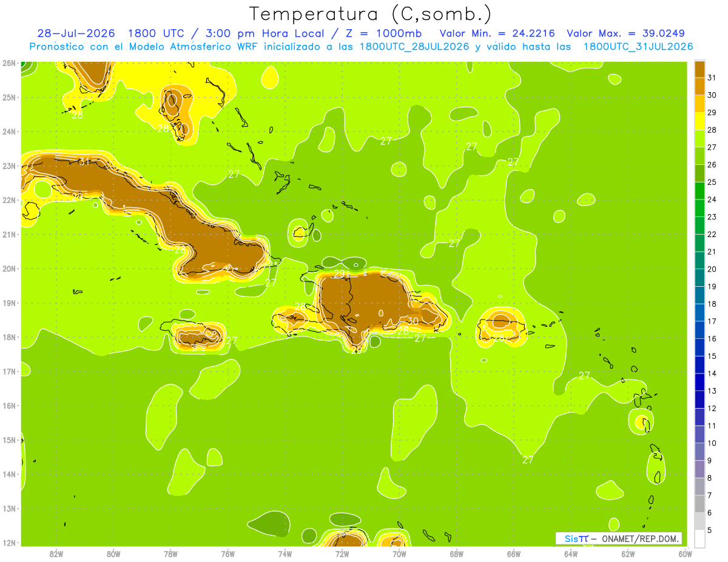The width and height of the screenshot is (728, 562).
Task: Click the legend value 26
Action: click(x=712, y=164)
